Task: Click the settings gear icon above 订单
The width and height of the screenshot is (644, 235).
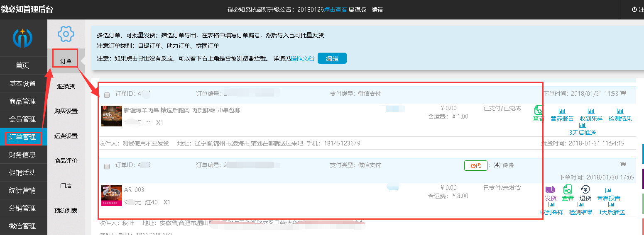Action: pyautogui.click(x=66, y=34)
